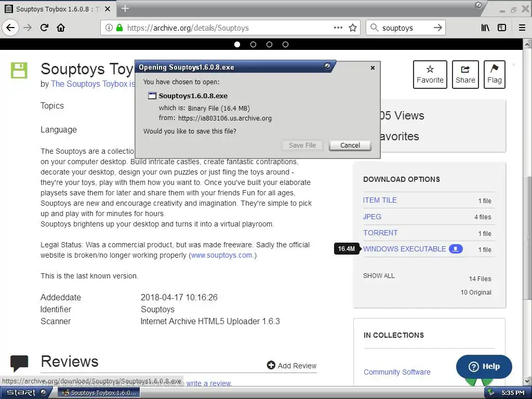Click the Forward arrow button
532x399 pixels.
(x=28, y=28)
